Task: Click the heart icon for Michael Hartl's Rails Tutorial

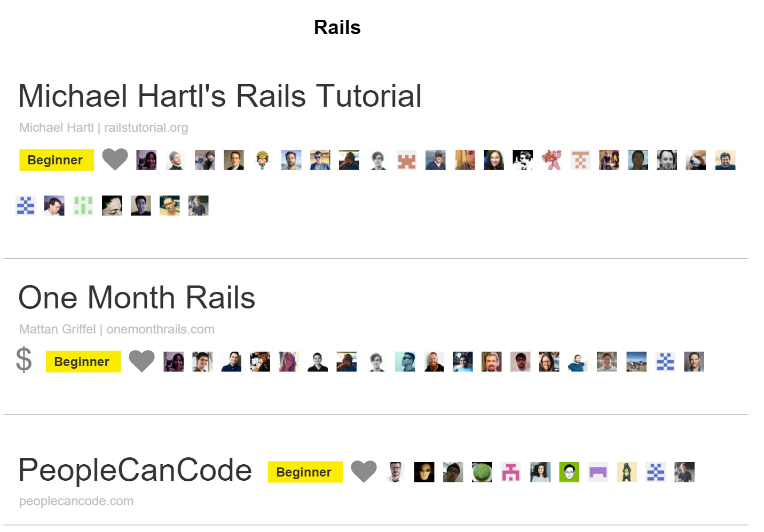Action: (x=115, y=159)
